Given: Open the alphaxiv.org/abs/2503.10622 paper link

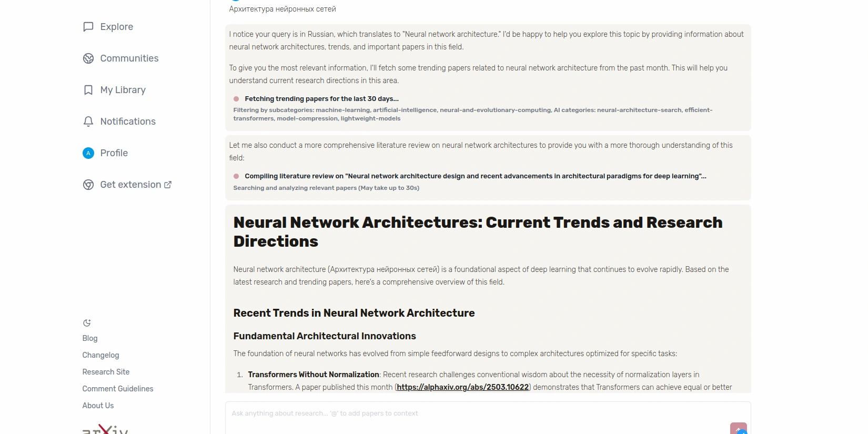Looking at the screenshot, I should 462,387.
